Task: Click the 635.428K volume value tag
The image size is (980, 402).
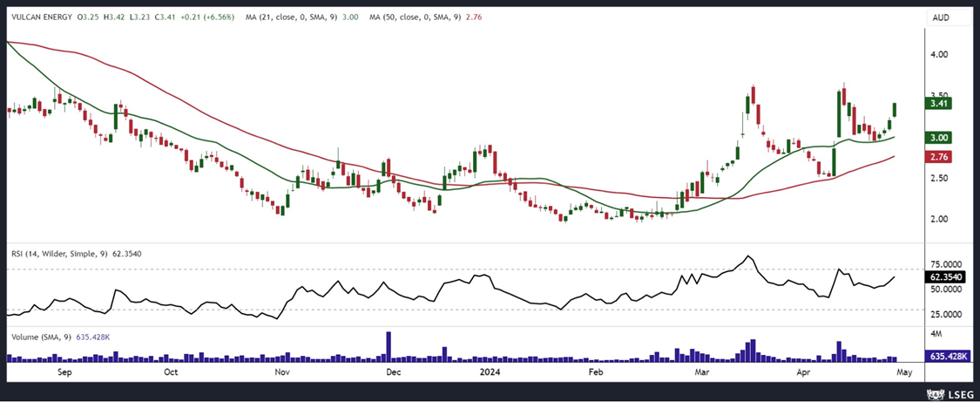Action: tap(947, 357)
